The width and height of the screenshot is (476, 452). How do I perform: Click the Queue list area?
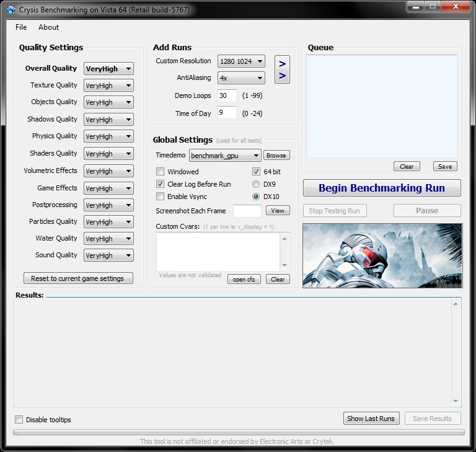click(x=382, y=106)
